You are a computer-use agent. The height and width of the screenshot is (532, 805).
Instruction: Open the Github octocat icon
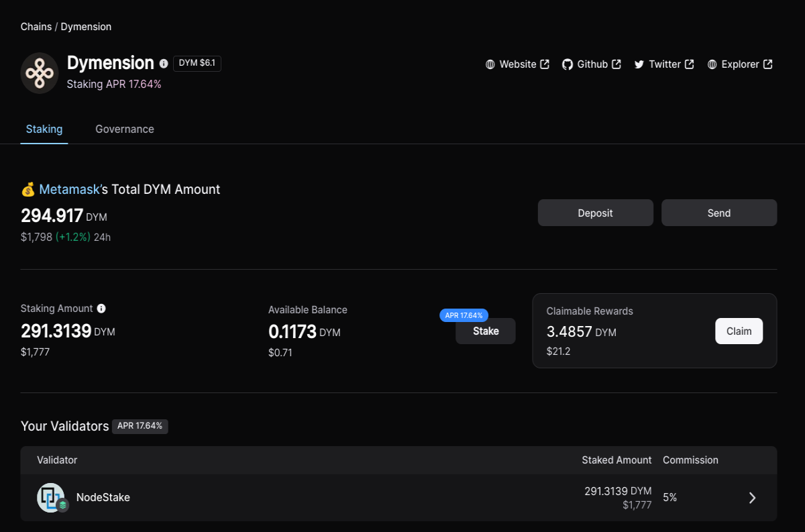click(568, 64)
